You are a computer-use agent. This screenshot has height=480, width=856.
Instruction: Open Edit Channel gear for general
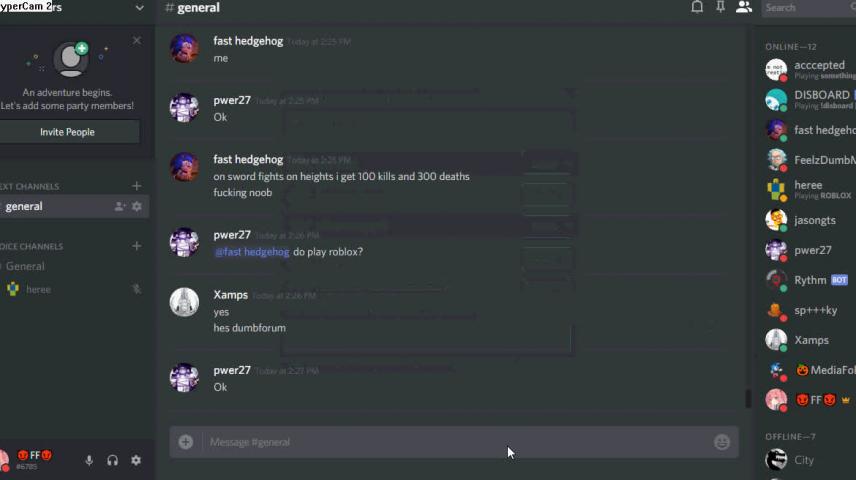click(136, 206)
